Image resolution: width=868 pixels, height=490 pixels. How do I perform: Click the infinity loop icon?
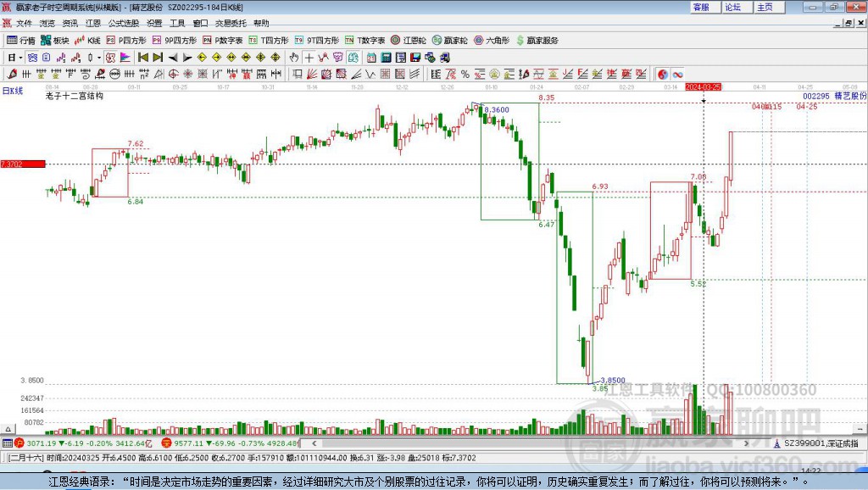click(x=677, y=75)
